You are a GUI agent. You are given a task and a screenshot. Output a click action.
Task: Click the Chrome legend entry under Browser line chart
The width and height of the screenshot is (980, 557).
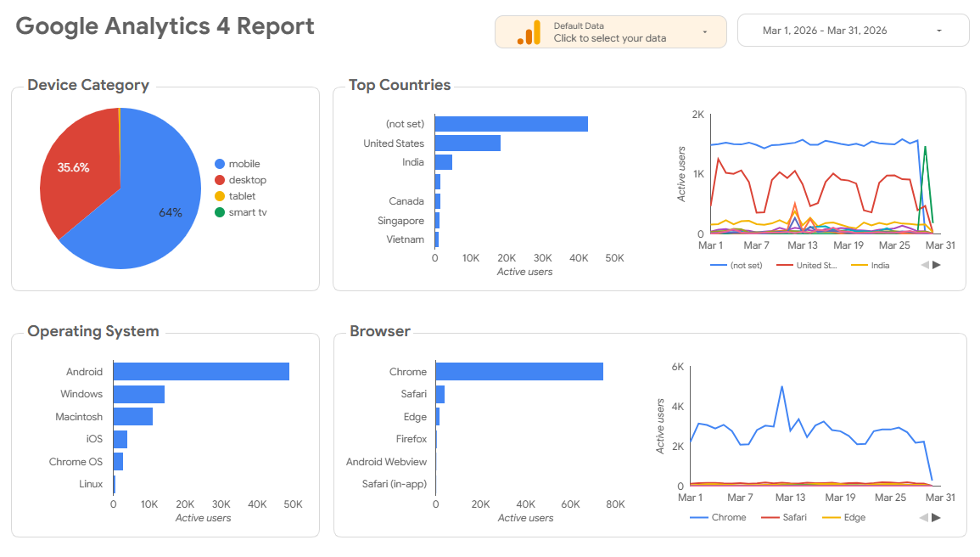point(718,518)
